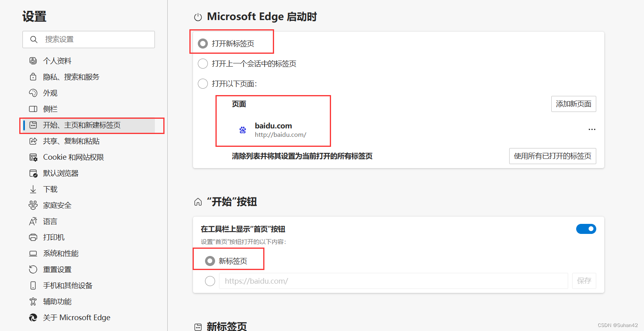Click the Cookie 和网站权限 icon
The image size is (644, 331).
click(x=33, y=157)
